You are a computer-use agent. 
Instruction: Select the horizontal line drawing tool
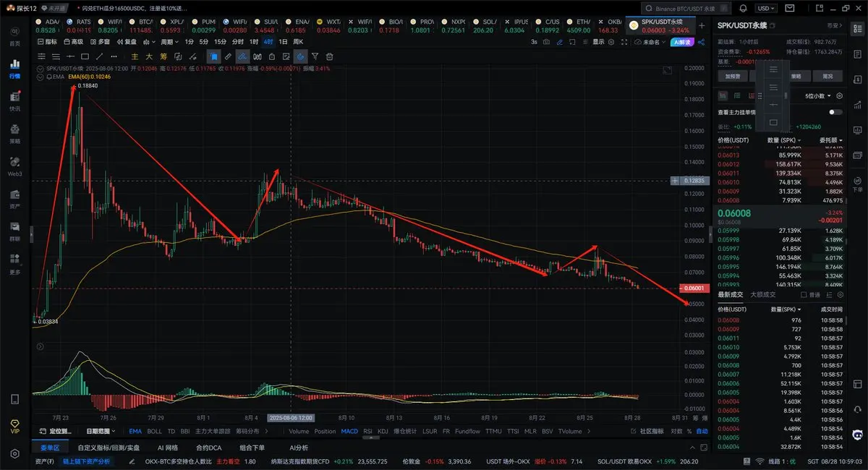pos(70,56)
